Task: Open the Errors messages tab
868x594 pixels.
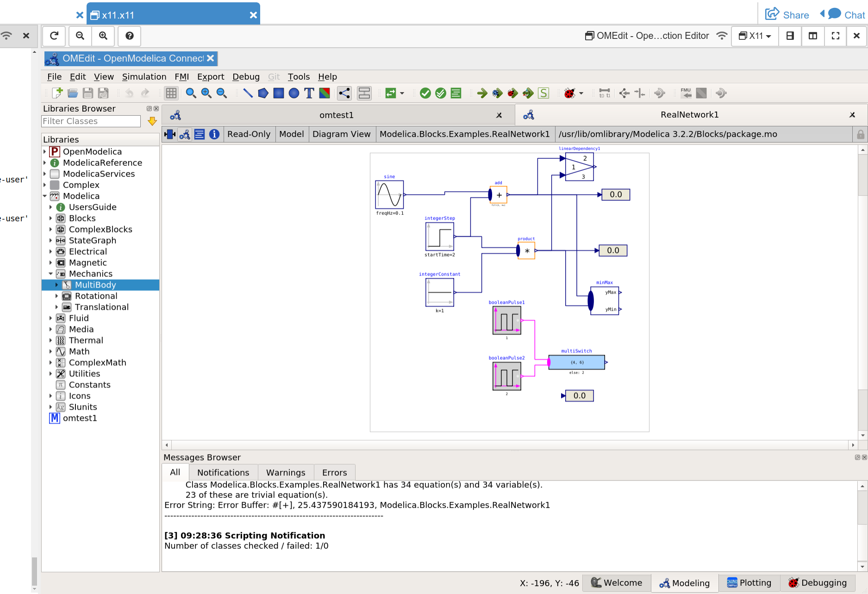Action: click(x=334, y=472)
